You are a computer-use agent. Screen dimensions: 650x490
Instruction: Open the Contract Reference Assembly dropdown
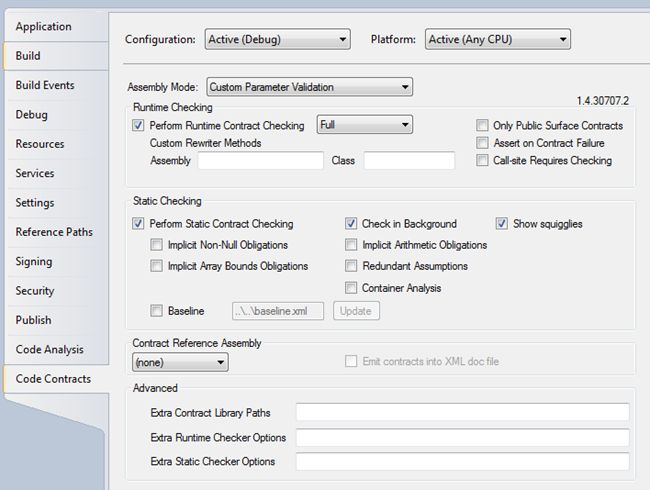coord(180,362)
